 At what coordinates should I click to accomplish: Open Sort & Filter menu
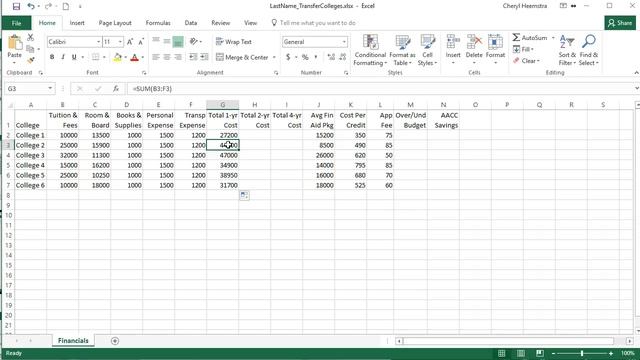(x=567, y=50)
